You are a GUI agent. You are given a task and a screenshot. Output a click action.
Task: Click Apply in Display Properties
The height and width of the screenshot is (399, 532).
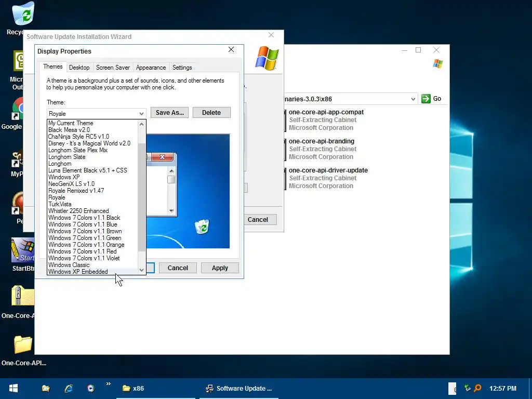[220, 268]
